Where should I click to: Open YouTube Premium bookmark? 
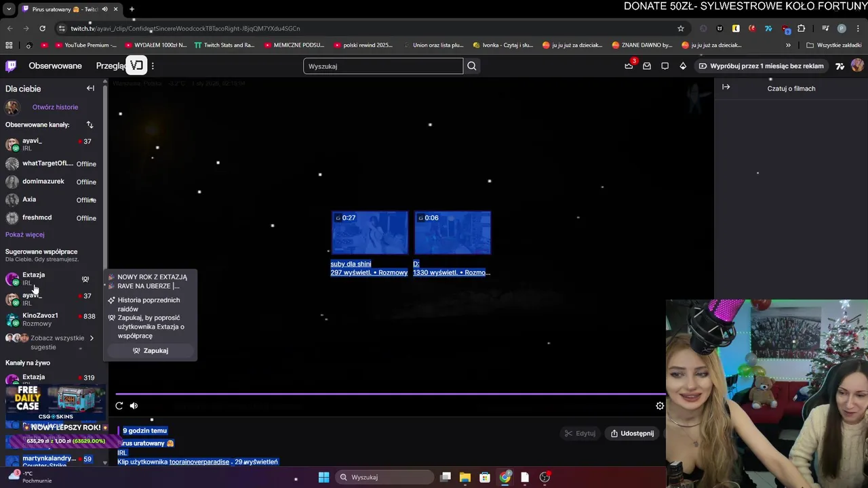click(85, 45)
